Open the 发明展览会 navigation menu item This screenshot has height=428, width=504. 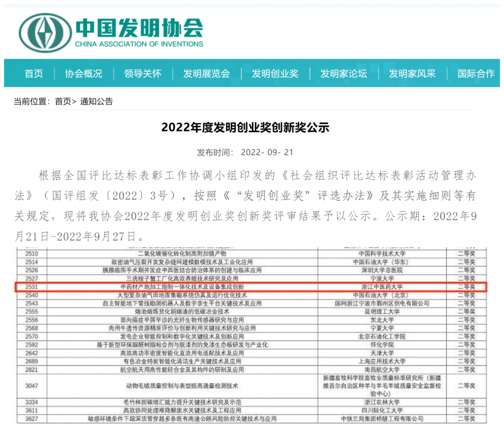coord(207,73)
